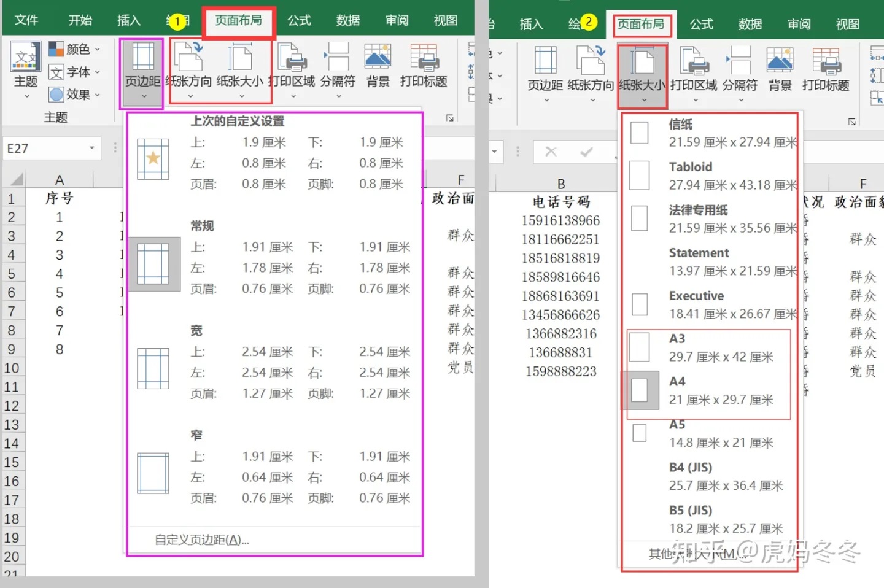Click phone number 18868163691
The image size is (884, 588).
(560, 296)
